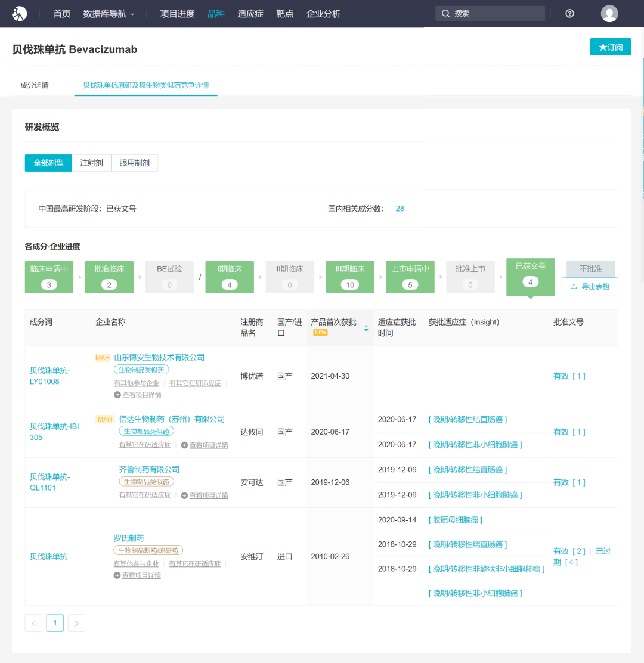Click the 订阅 subscribe button
644x663 pixels.
pos(611,47)
